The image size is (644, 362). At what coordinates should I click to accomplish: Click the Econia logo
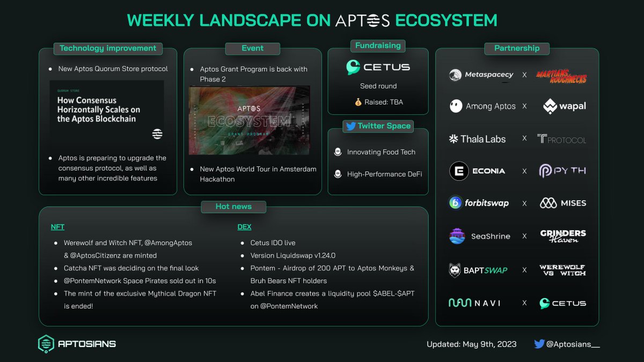pyautogui.click(x=478, y=171)
